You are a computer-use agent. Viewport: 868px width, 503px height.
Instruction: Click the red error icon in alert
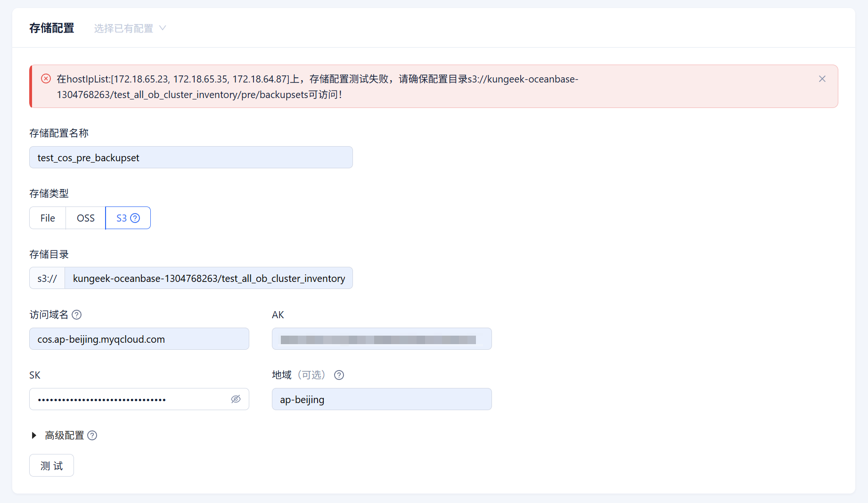tap(46, 79)
